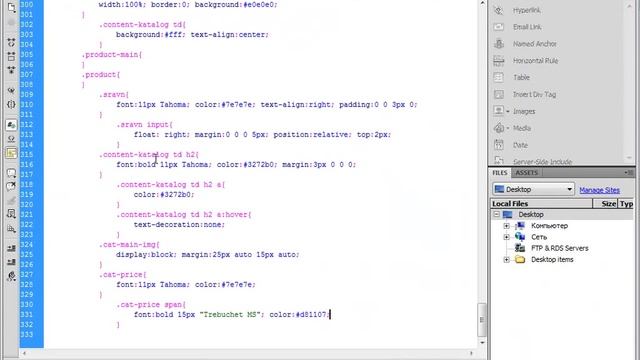Screen dimensions: 640x360
Task: Click the Images icon in Insert panel
Action: coord(498,111)
